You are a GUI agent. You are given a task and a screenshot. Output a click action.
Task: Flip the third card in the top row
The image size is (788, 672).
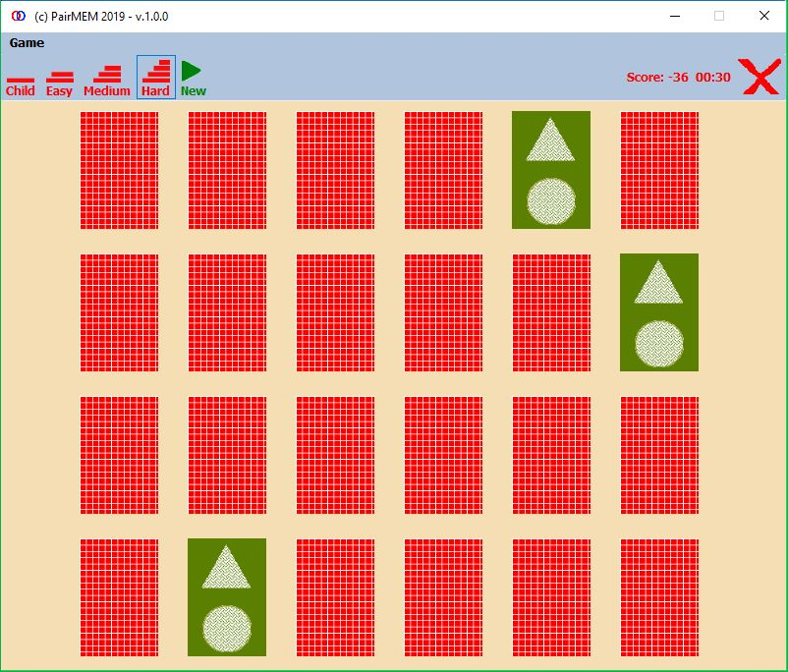pos(335,170)
